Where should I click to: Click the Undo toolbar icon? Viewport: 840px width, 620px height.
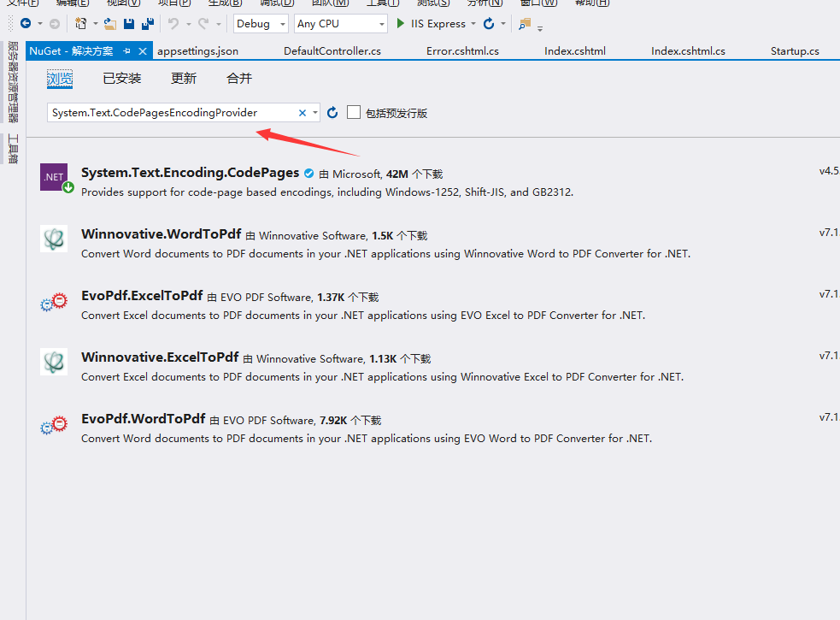173,24
